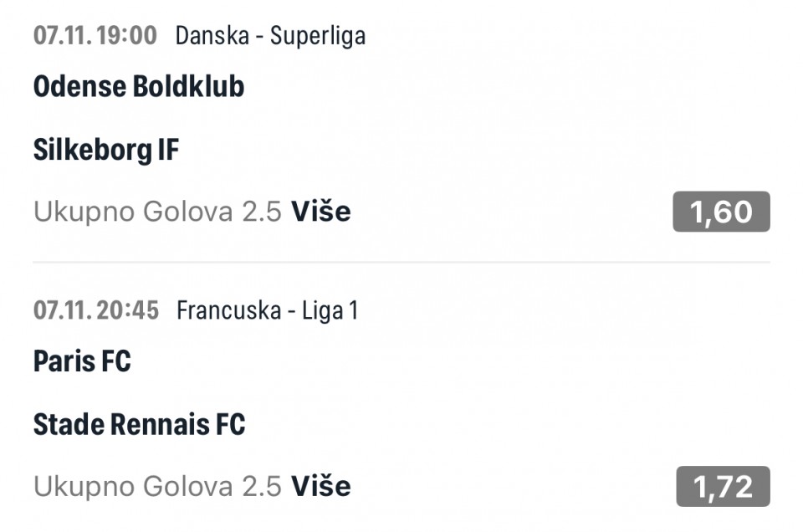Select Više pick for the Paris FC match

pyautogui.click(x=320, y=486)
